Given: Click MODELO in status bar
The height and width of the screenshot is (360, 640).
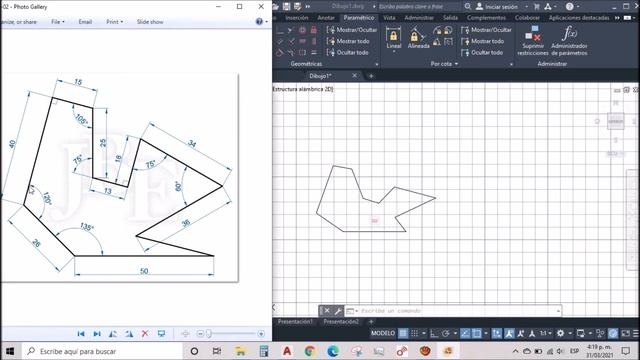Looking at the screenshot, I should pyautogui.click(x=382, y=333).
